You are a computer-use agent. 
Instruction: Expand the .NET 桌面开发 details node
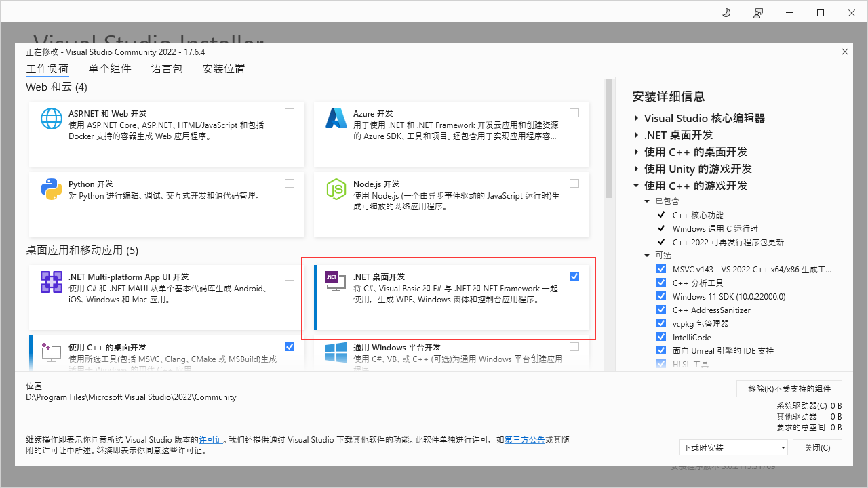tap(637, 135)
